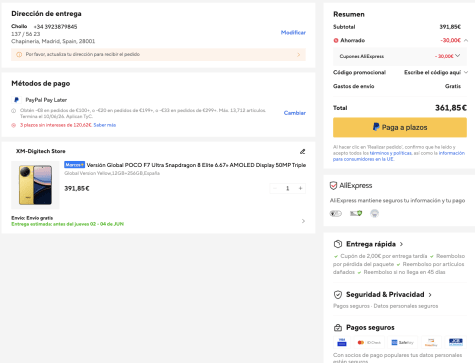The width and height of the screenshot is (475, 363).
Task: Click the JCB payment logo
Action: pos(456,342)
